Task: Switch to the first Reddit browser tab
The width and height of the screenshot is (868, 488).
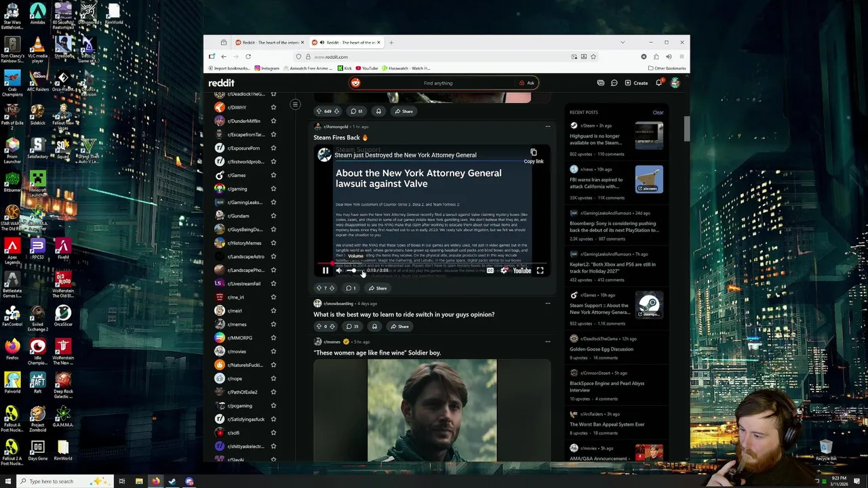Action: 269,43
